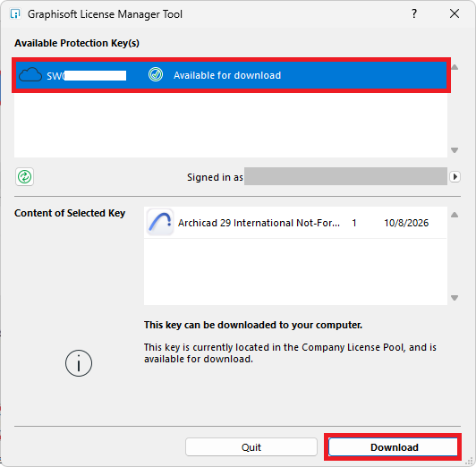
Task: Click the Archicad 29 license icon
Action: 160,222
